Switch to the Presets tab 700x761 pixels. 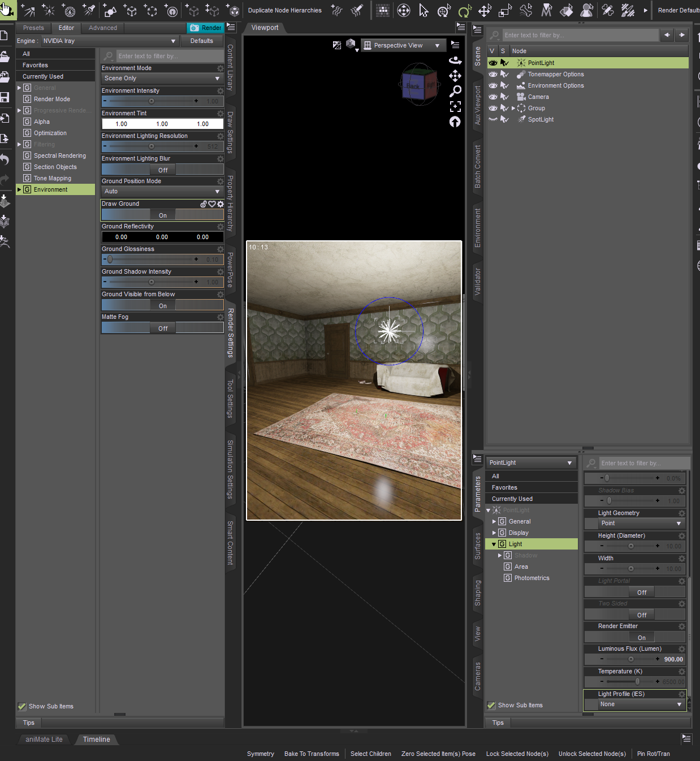coord(33,28)
